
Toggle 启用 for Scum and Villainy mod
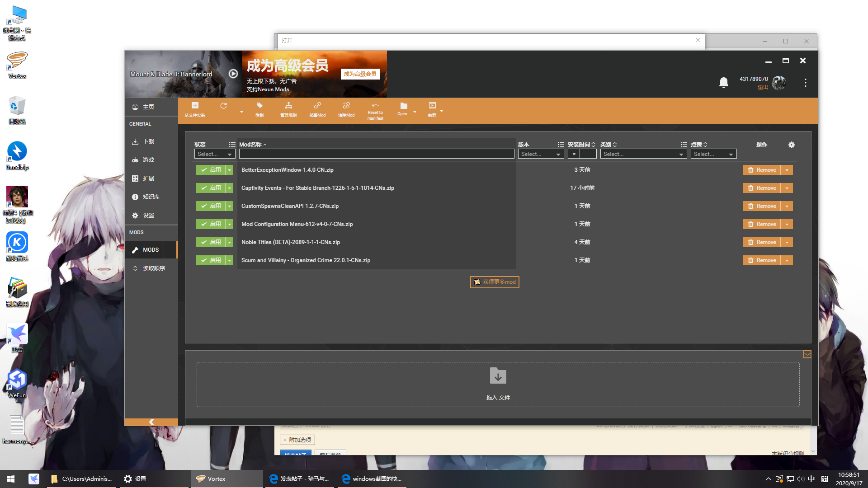point(211,260)
